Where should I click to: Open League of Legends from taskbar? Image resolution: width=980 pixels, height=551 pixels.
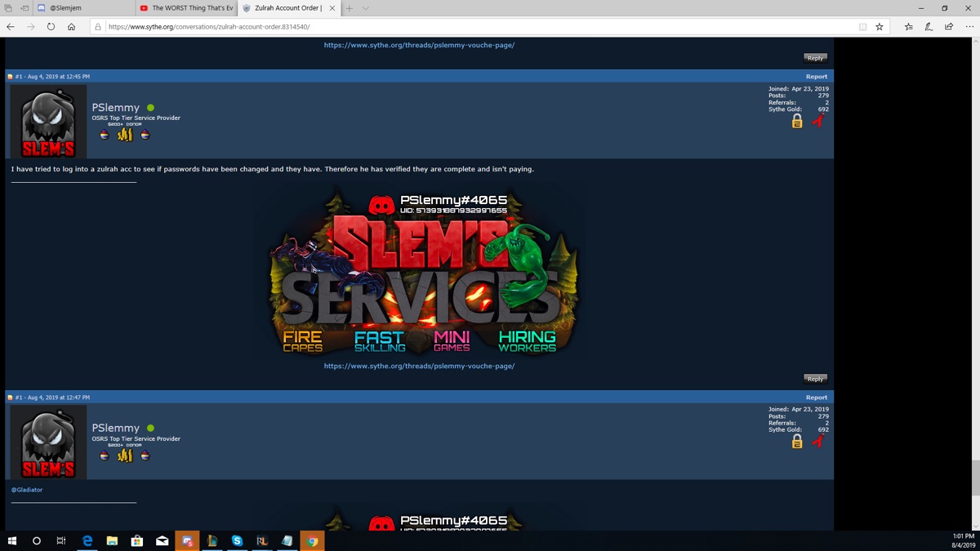click(x=212, y=540)
